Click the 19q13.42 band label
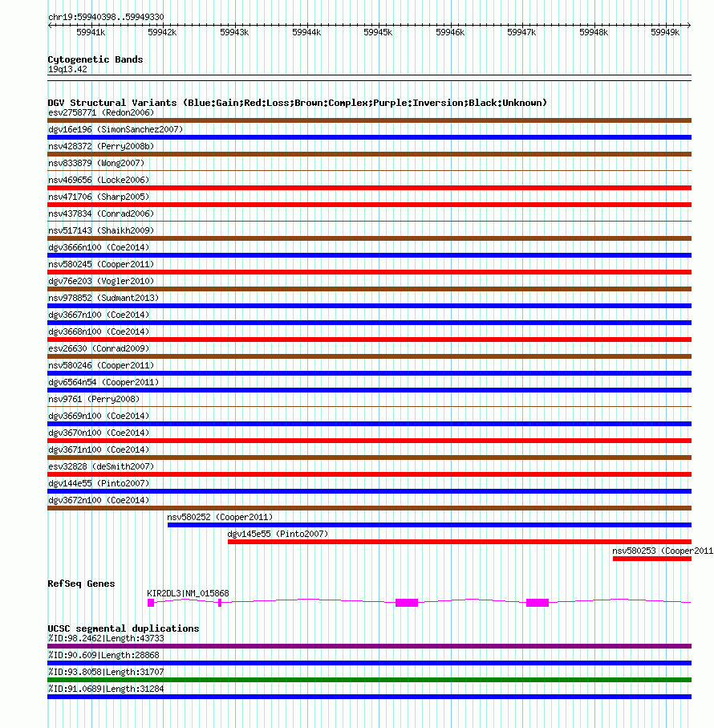Screen dimensions: 714x728 coord(67,70)
